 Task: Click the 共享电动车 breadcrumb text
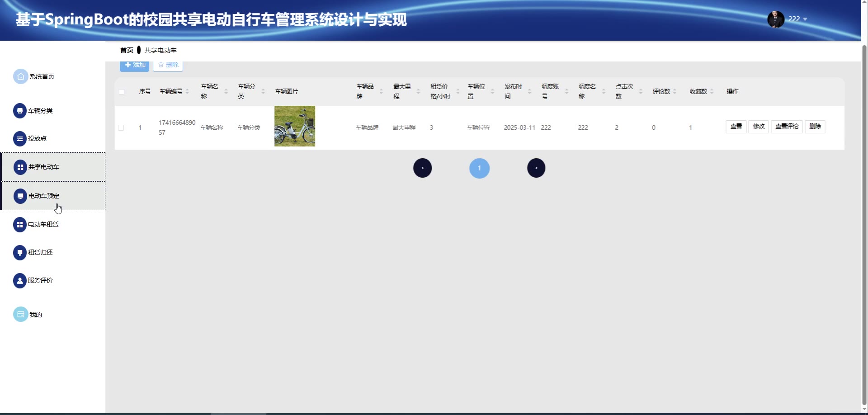pos(160,50)
